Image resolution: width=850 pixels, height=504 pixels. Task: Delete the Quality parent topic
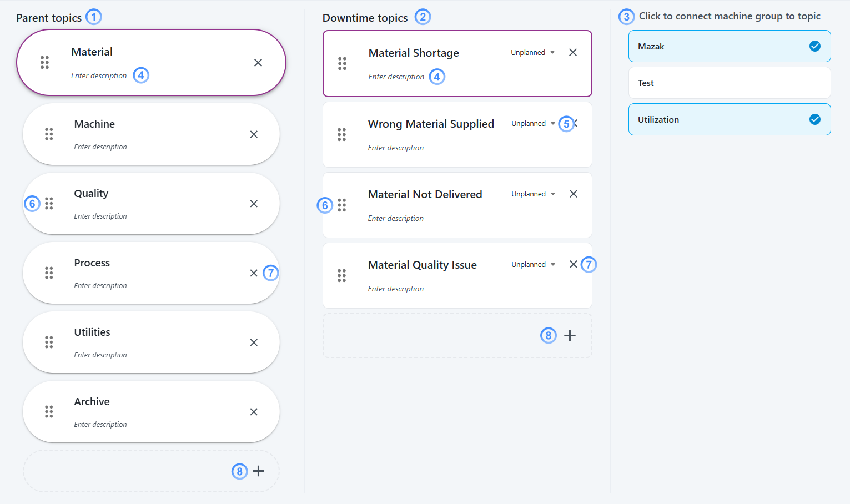pyautogui.click(x=254, y=204)
